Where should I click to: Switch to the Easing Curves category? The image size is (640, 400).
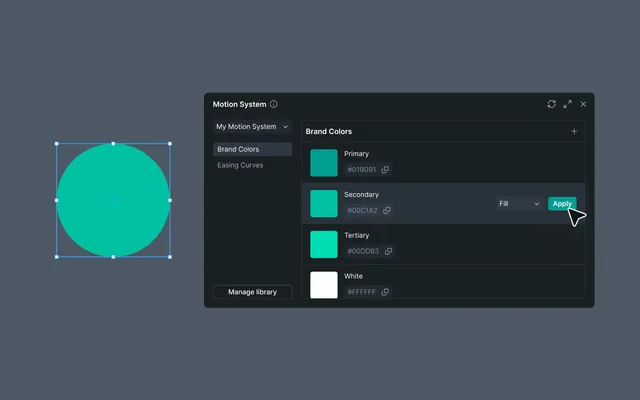click(x=240, y=165)
